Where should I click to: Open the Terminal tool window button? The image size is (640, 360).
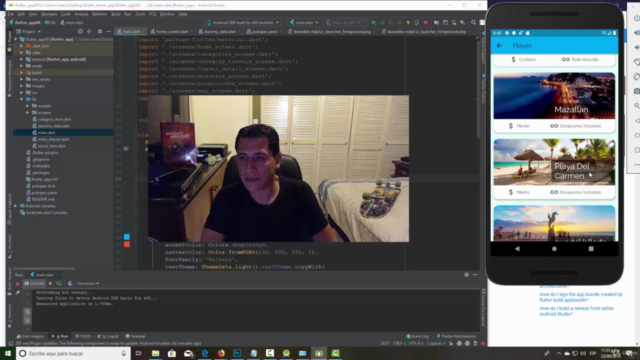click(136, 336)
